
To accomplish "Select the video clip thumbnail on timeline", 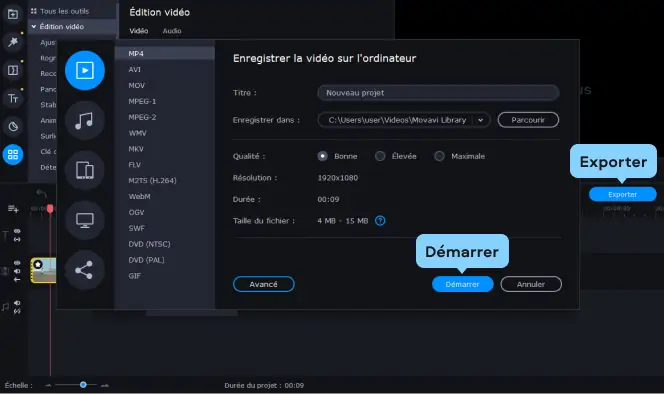I will pyautogui.click(x=44, y=270).
